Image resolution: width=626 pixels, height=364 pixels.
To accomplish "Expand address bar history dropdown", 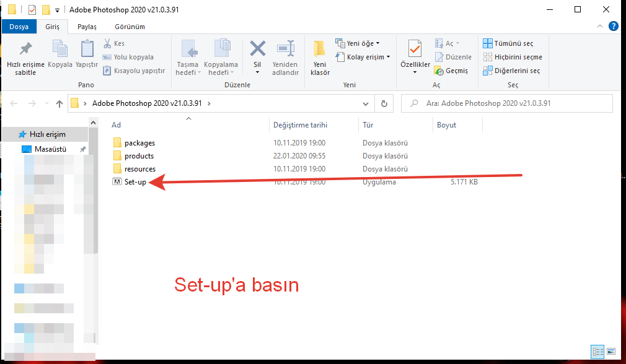I will pyautogui.click(x=365, y=103).
